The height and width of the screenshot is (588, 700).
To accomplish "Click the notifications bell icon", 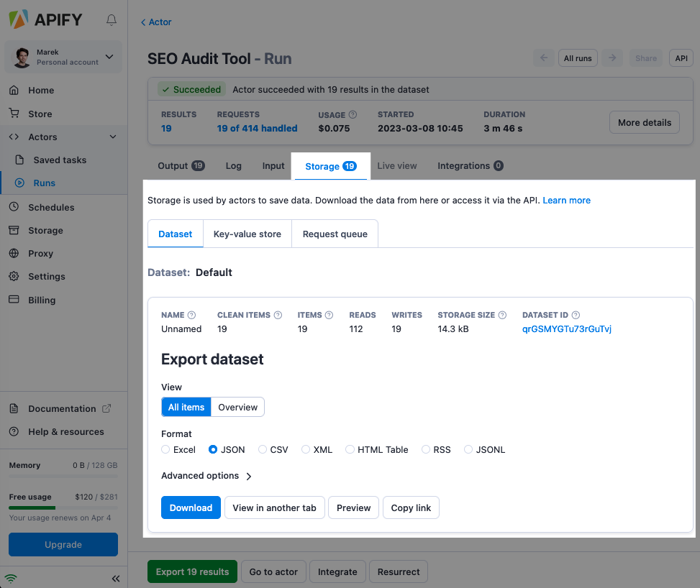I will coord(112,20).
